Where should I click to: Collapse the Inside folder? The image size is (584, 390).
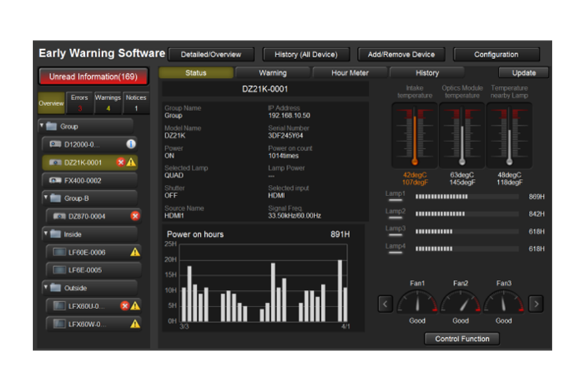(45, 233)
